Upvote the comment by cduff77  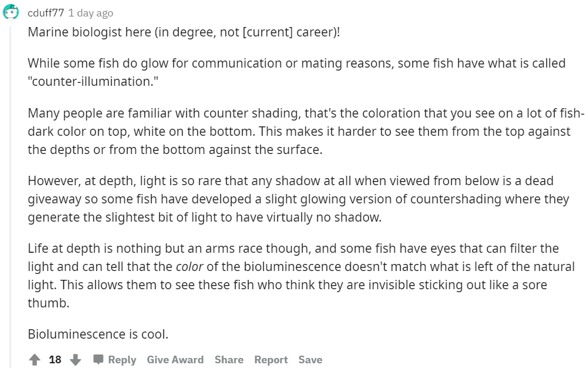coord(35,359)
